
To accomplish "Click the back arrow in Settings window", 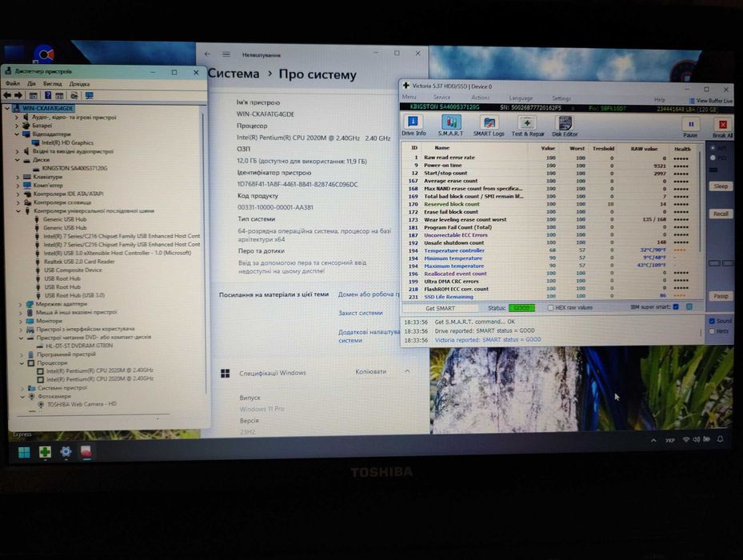I will click(x=207, y=54).
